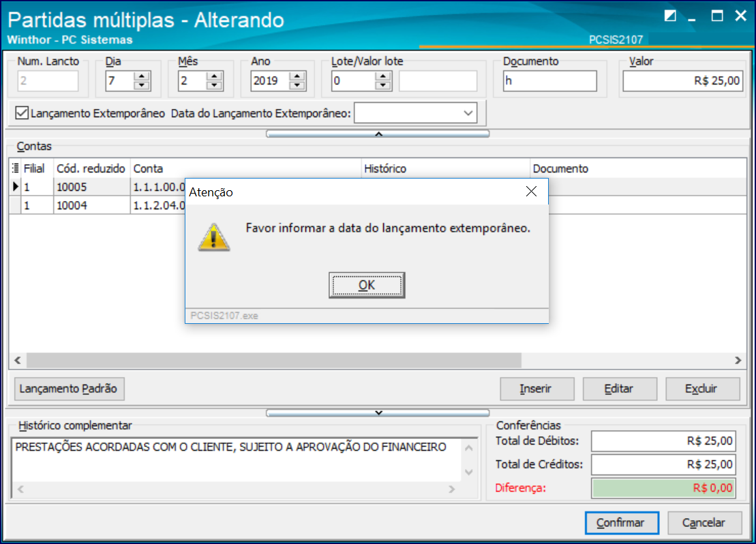
Task: Close the Partidas múltiplas window
Action: pyautogui.click(x=741, y=16)
